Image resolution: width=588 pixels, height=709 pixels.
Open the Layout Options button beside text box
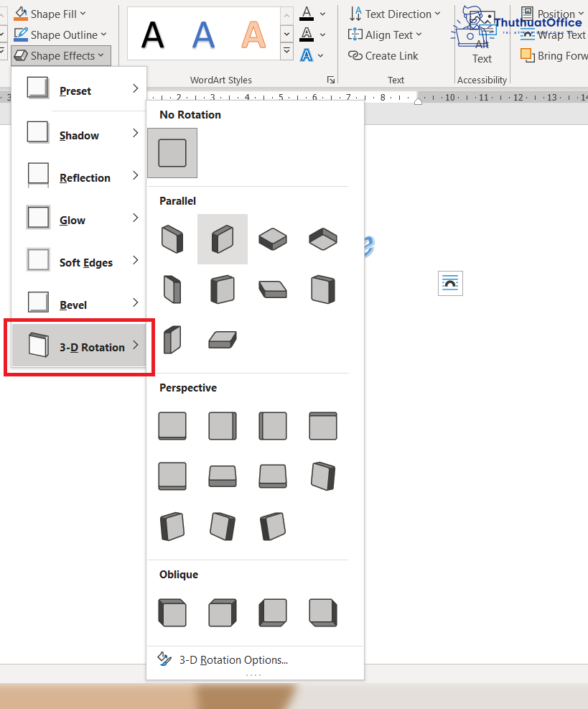coord(450,284)
